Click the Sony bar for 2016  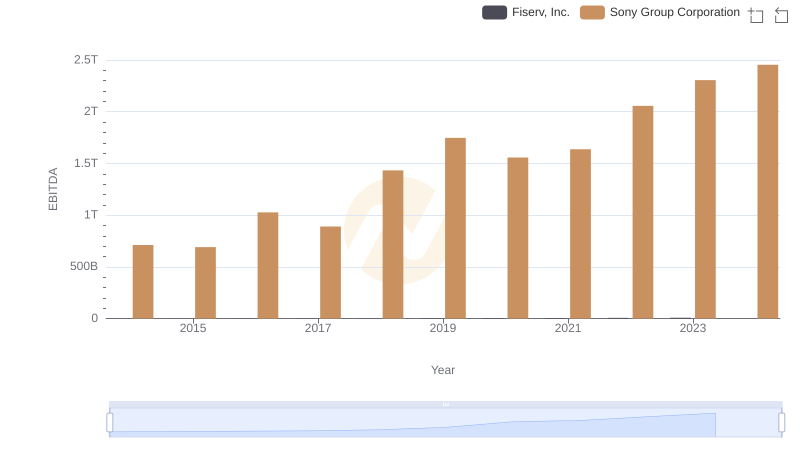(268, 265)
